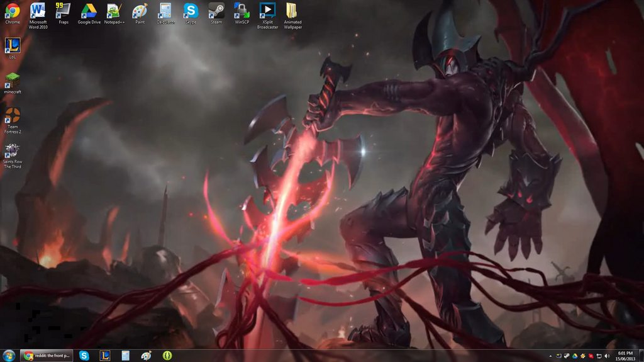Launch Notepad++ from the desktop

coord(114,11)
